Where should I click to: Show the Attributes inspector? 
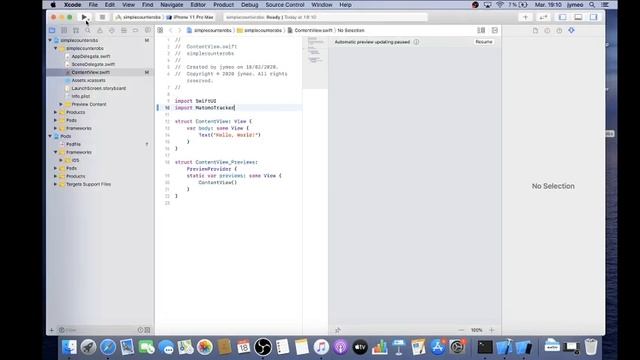[571, 31]
